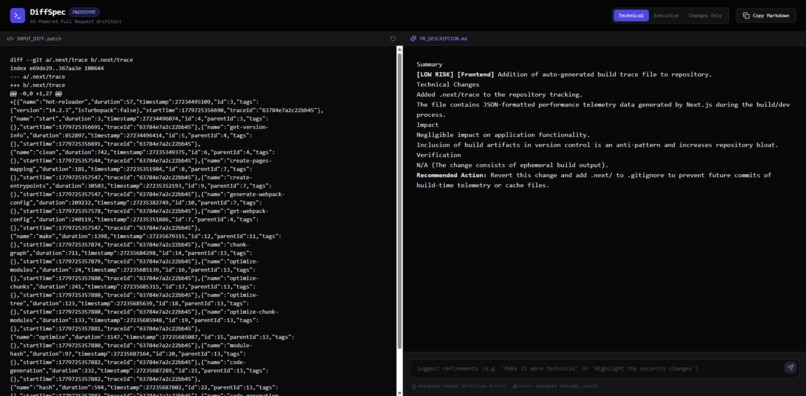Click the code brackets icon beside INPUT_DIFF.patch
Screen dimensions: 806x396
10,39
